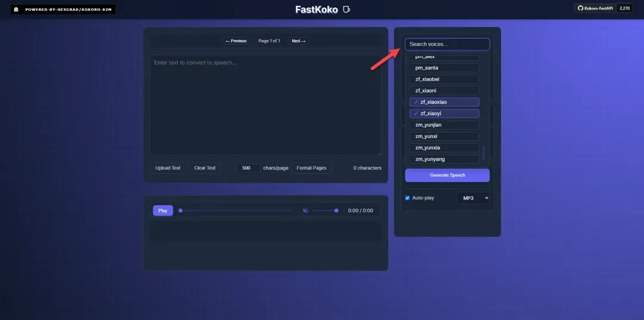The width and height of the screenshot is (644, 320).
Task: Click the Upload Text button
Action: click(x=168, y=168)
